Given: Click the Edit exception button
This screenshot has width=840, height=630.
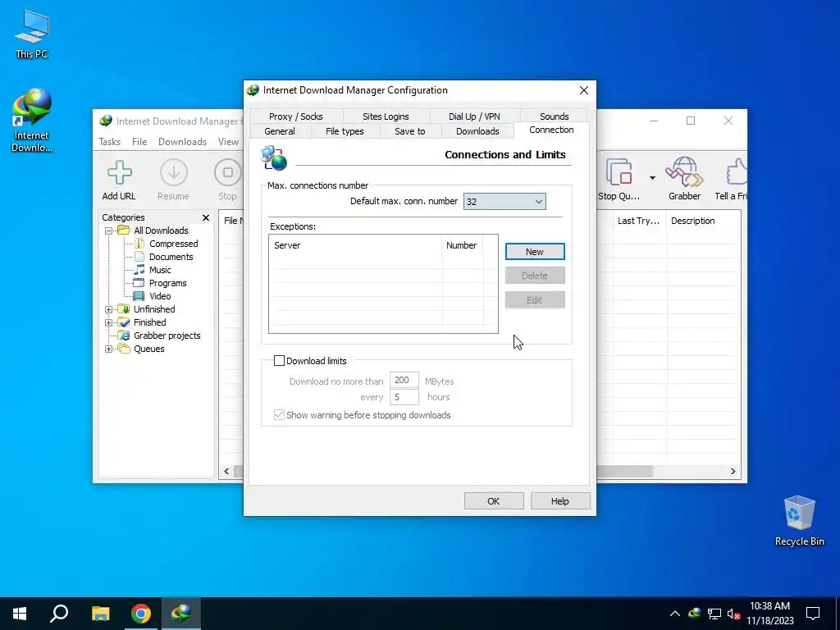Looking at the screenshot, I should (535, 300).
